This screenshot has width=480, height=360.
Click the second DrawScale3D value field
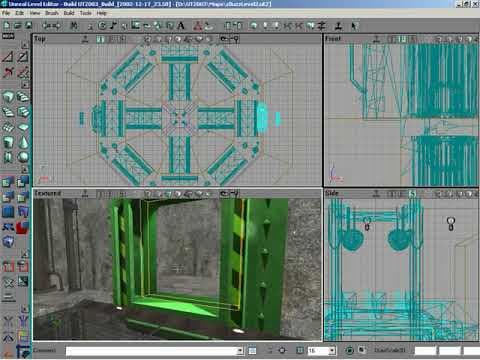[x=450, y=351]
